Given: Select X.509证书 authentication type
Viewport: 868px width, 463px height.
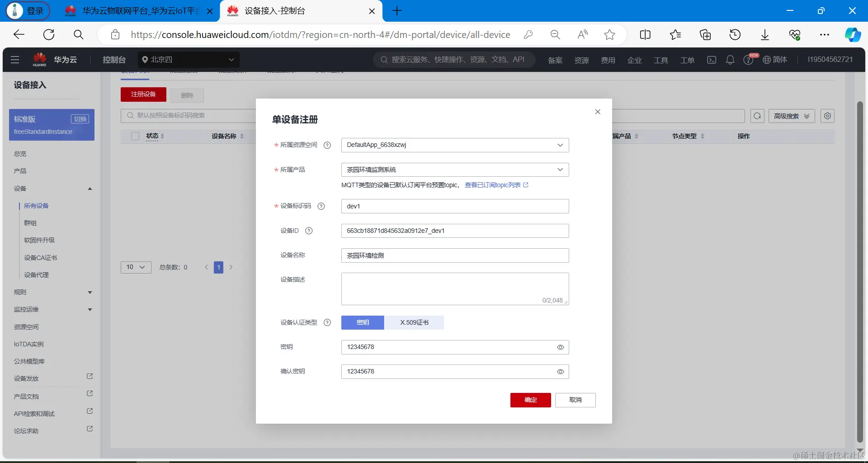Looking at the screenshot, I should [414, 322].
